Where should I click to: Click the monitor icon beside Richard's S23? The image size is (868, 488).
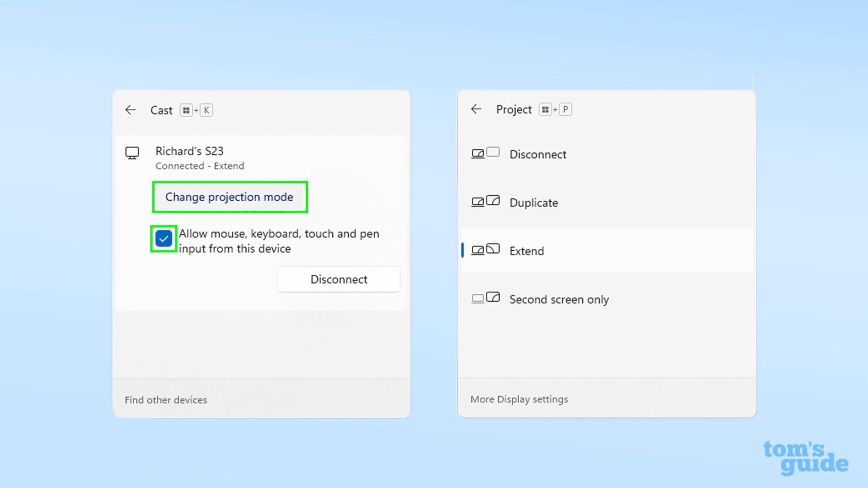pyautogui.click(x=132, y=153)
